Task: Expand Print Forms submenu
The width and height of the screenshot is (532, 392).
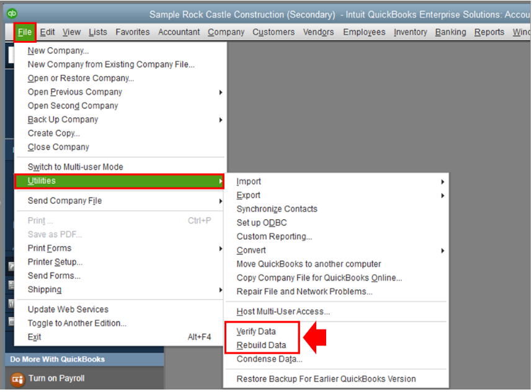Action: [x=120, y=248]
